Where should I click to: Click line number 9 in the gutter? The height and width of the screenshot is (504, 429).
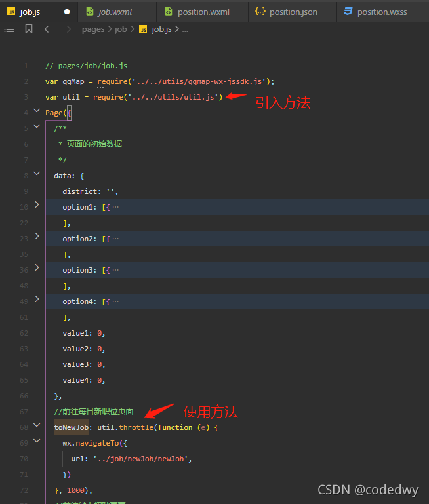pyautogui.click(x=26, y=191)
